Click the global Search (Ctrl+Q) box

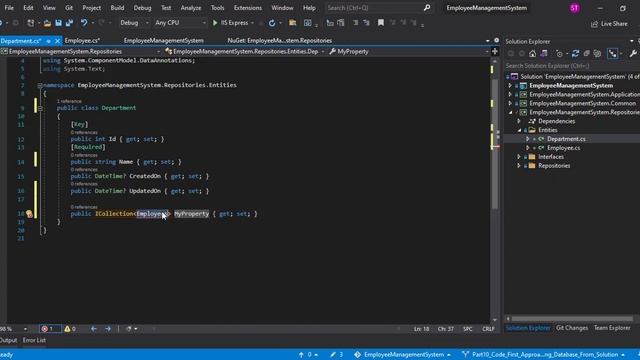(378, 8)
